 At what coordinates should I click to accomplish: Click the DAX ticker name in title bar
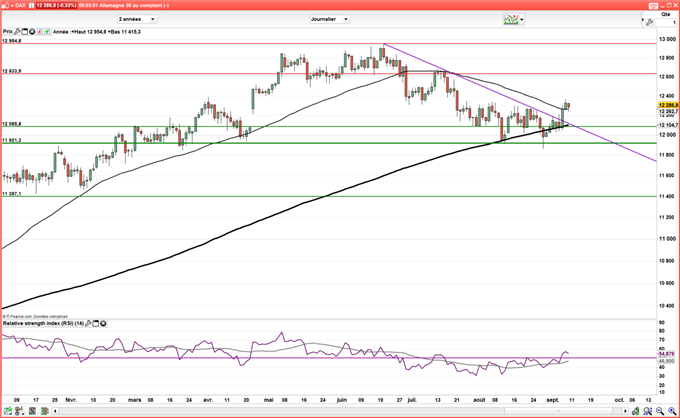click(20, 6)
